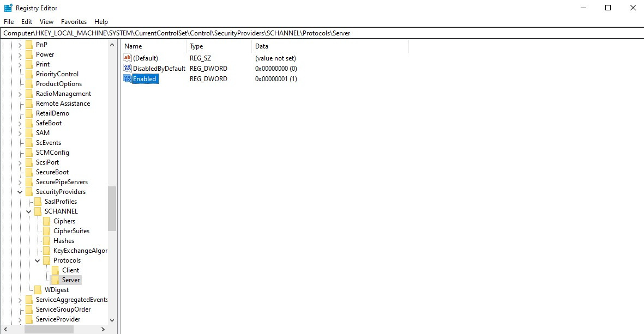Click the tree scroll right arrow
The width and height of the screenshot is (644, 334).
pos(103,330)
